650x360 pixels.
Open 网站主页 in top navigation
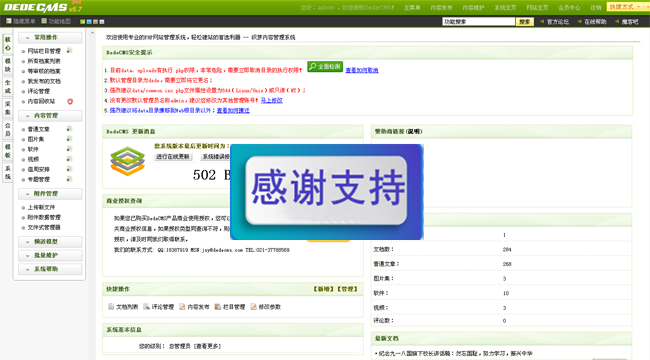[x=537, y=7]
